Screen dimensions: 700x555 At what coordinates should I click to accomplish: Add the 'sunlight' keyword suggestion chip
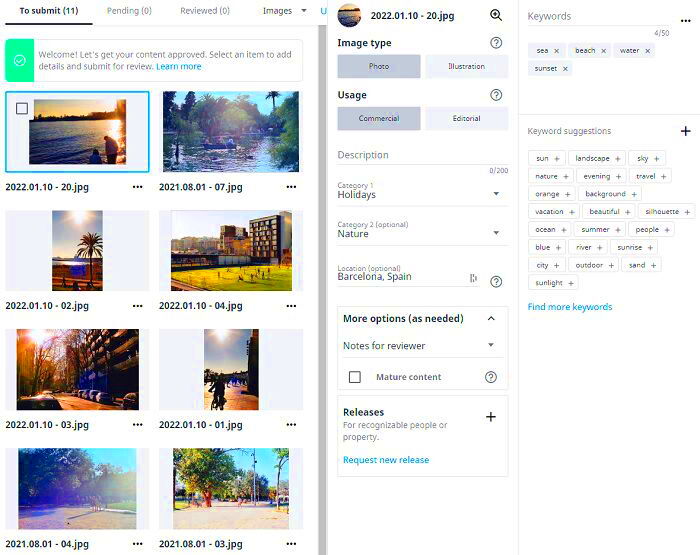click(x=553, y=283)
